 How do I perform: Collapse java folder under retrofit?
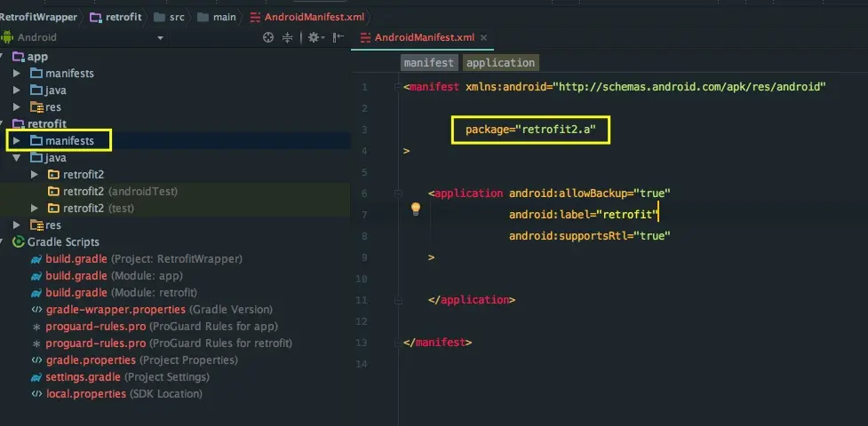pyautogui.click(x=17, y=158)
